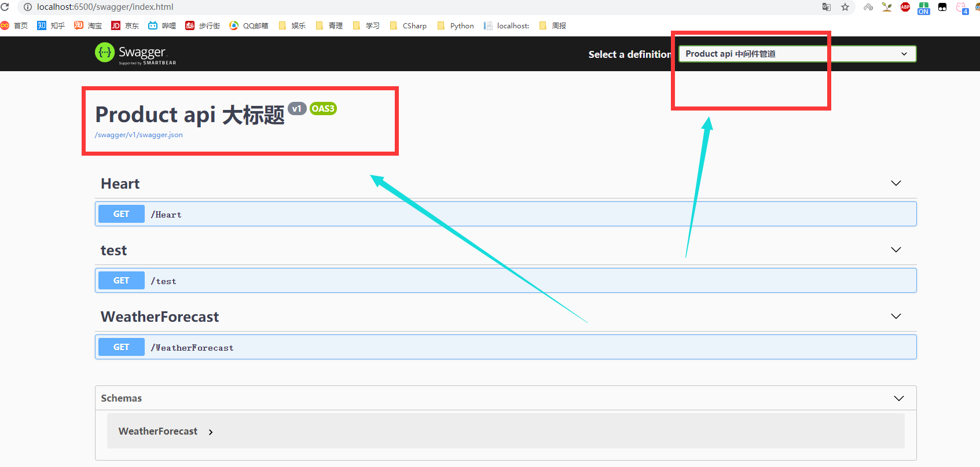
Task: Open the /swagger/v1/swagger.json link
Action: coord(138,135)
